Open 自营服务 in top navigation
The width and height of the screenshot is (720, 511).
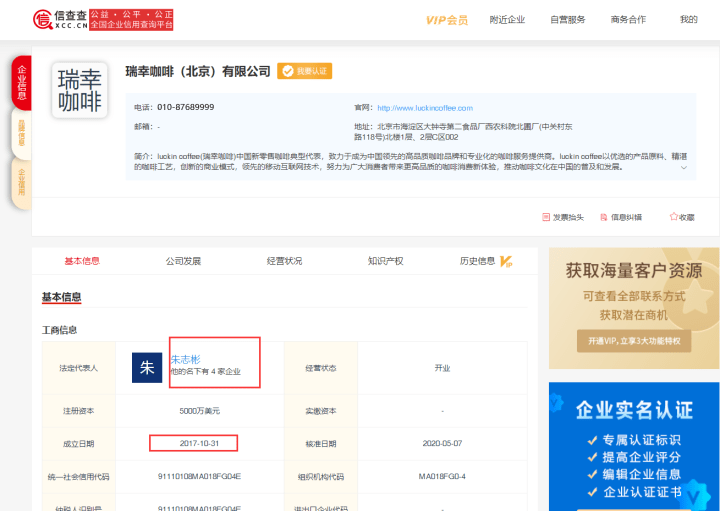coord(568,19)
